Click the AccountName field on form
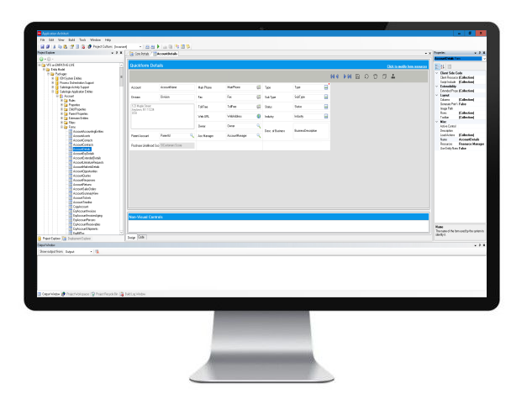Viewport: 527px width, 420px height. 177,87
